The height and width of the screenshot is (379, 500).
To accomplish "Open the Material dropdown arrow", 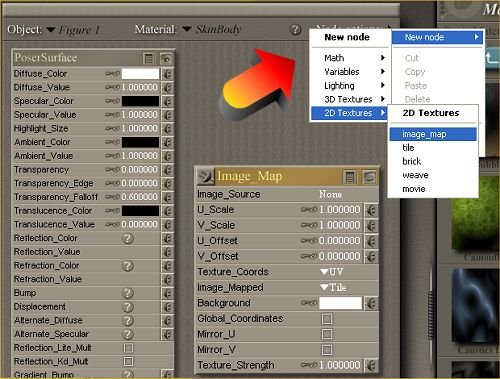I will pyautogui.click(x=187, y=29).
